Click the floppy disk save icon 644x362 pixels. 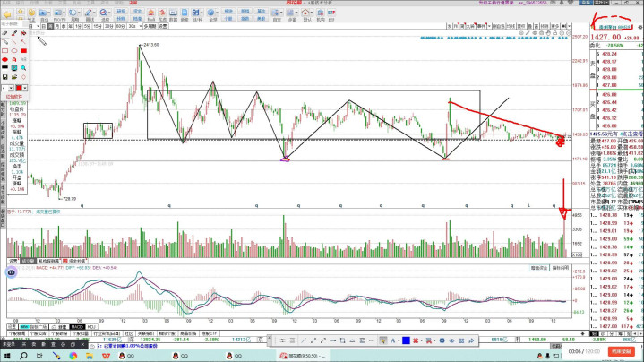coord(7,77)
